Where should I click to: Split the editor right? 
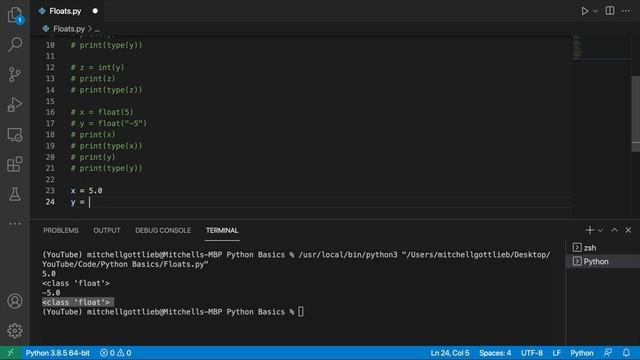pos(610,11)
